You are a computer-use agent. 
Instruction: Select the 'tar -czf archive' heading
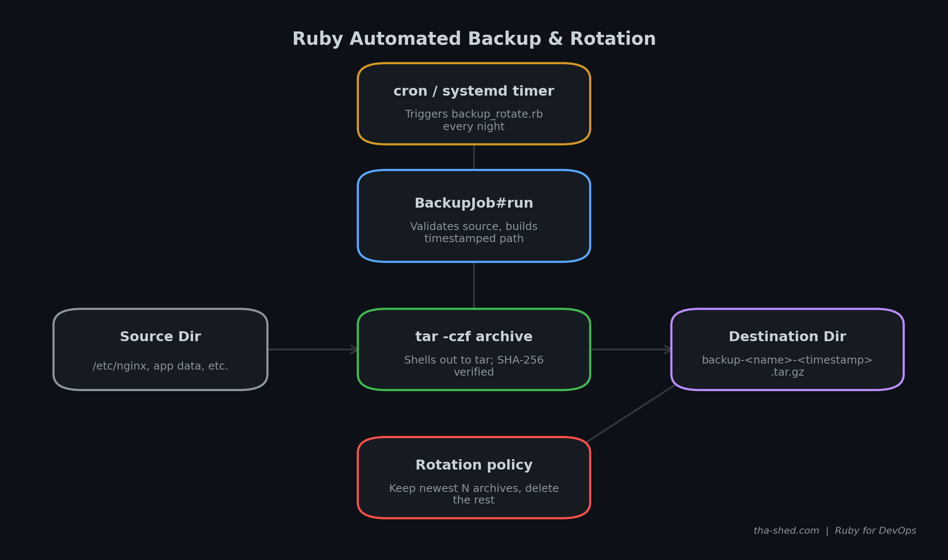(x=474, y=337)
